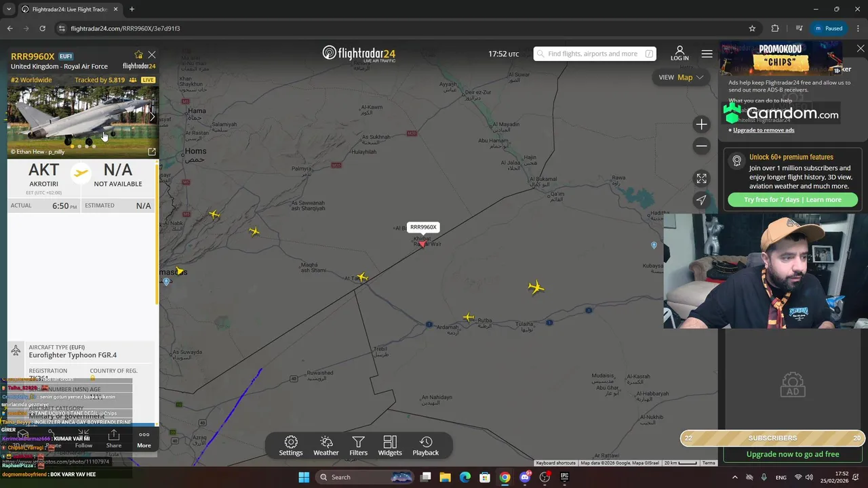
Task: Open the Widgets toolbar item
Action: (x=390, y=446)
